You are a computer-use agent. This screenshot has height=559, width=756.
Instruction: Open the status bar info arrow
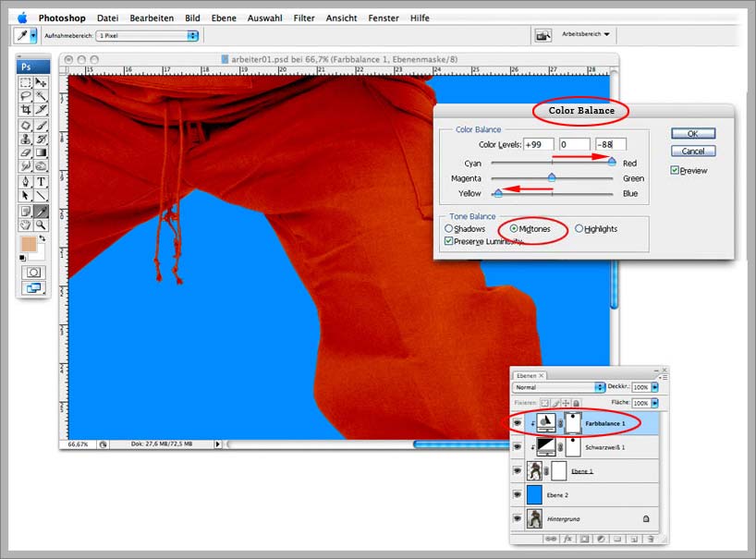(x=217, y=444)
